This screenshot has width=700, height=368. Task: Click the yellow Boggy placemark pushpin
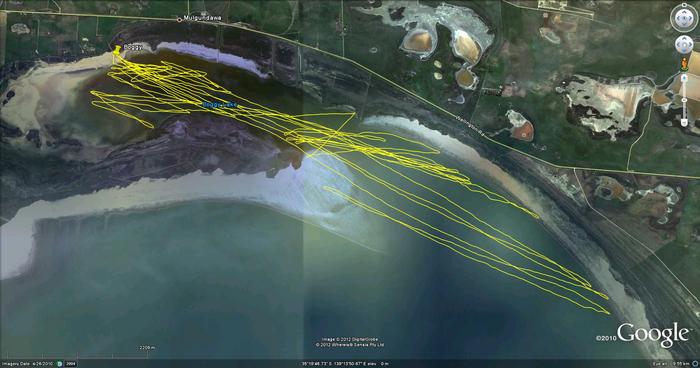117,50
